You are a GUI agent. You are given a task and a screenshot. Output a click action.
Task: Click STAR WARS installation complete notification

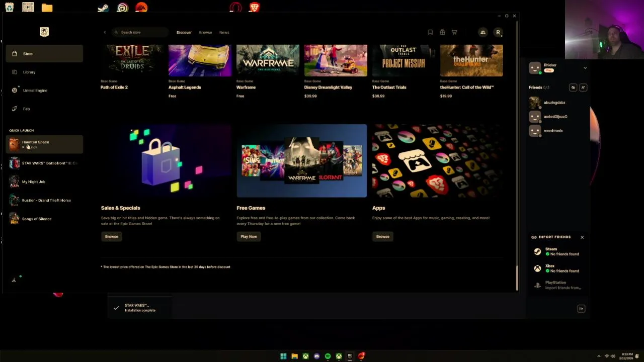(x=140, y=308)
